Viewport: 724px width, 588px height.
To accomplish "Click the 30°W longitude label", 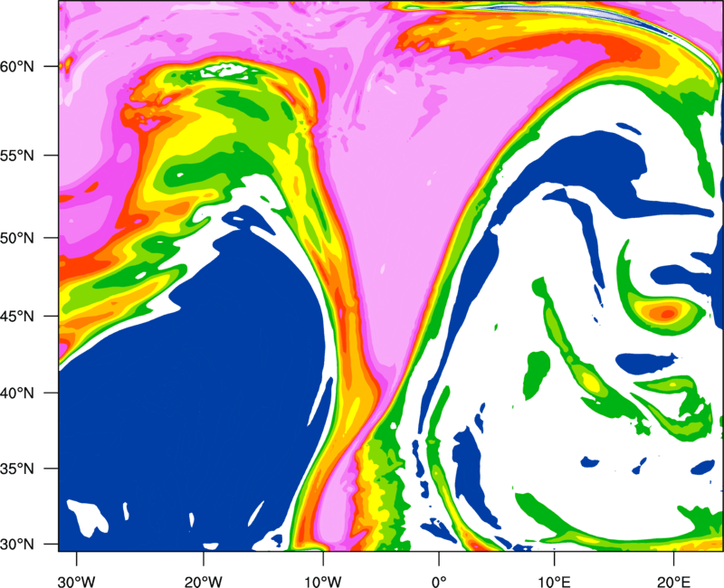I will click(76, 582).
